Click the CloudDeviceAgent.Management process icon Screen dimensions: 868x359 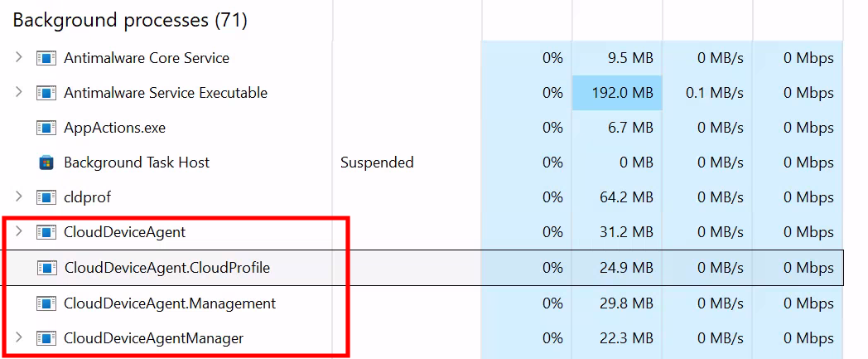pyautogui.click(x=46, y=303)
